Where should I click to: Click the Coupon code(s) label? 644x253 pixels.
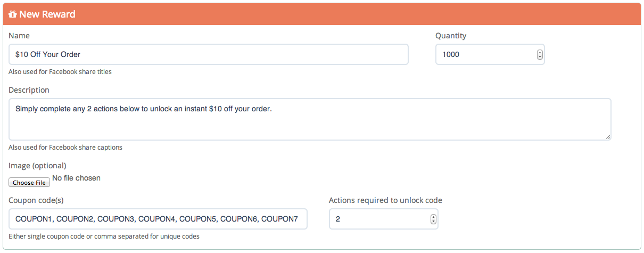[x=36, y=200]
